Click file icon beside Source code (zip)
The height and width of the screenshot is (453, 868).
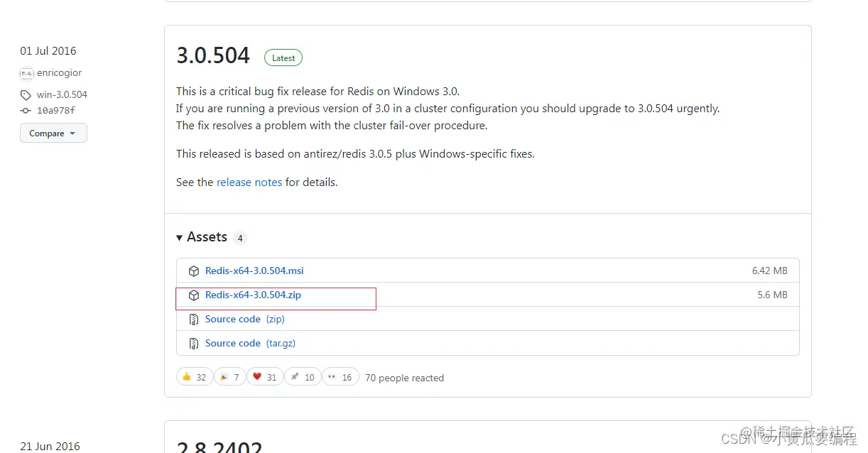point(194,320)
